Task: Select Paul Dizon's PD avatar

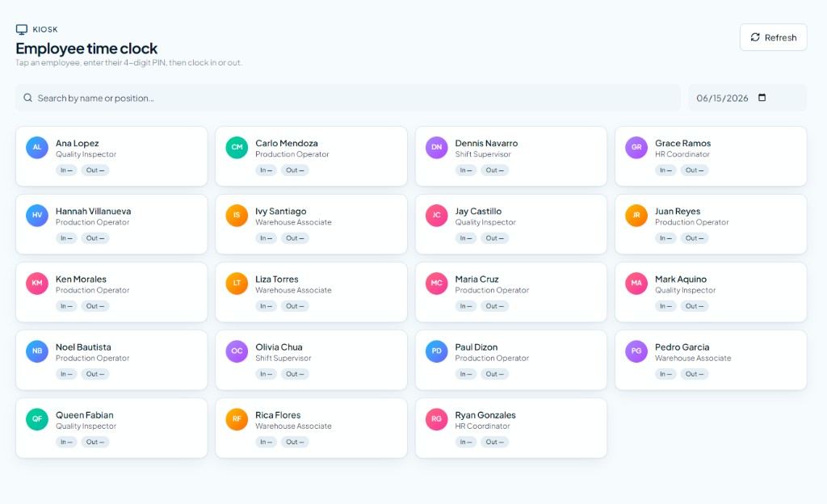Action: coord(437,351)
